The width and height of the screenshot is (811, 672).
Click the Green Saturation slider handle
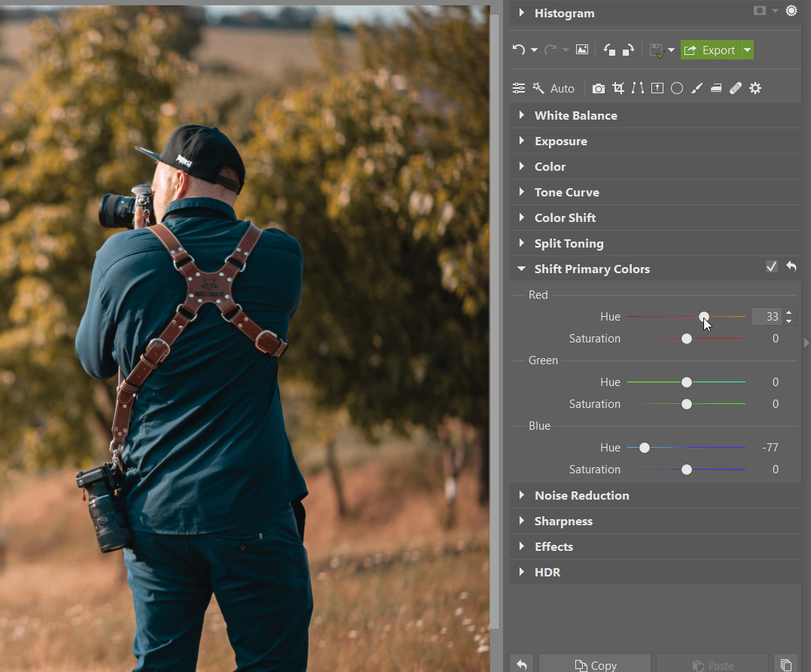(686, 404)
